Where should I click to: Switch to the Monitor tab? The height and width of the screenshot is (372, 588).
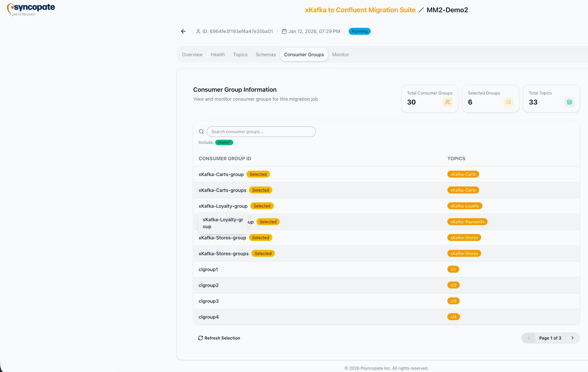pyautogui.click(x=340, y=54)
